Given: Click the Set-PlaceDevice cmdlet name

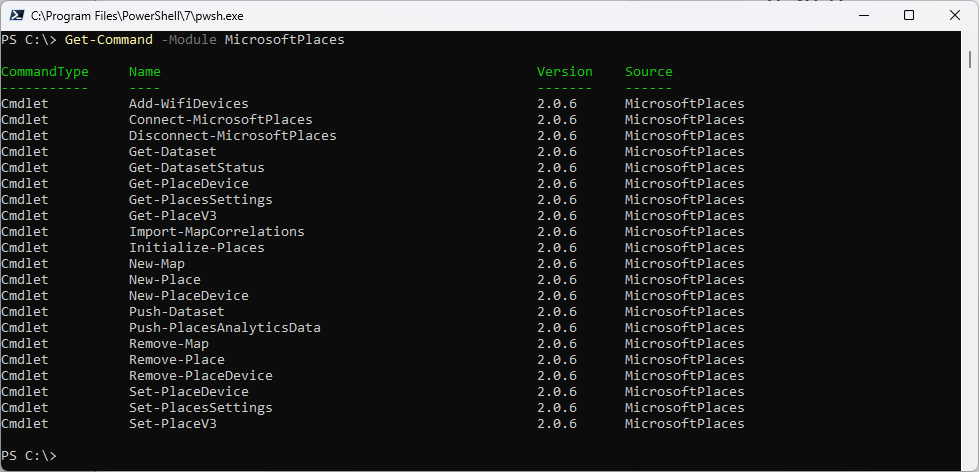Looking at the screenshot, I should pos(189,392).
